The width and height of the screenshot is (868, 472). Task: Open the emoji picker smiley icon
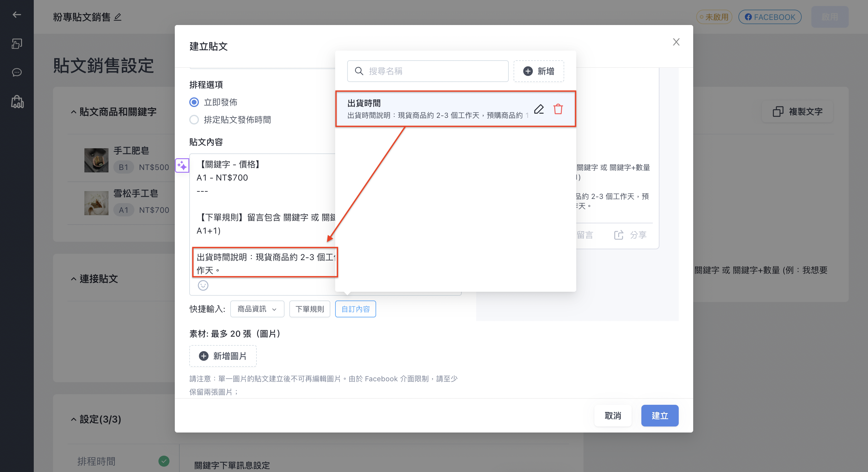click(x=203, y=285)
